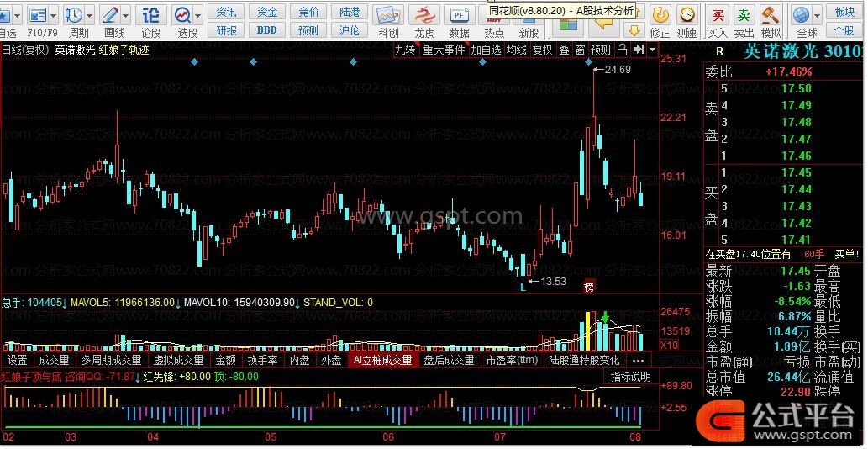Select the AI立桩成交量 tab
The image size is (868, 449).
pos(383,361)
